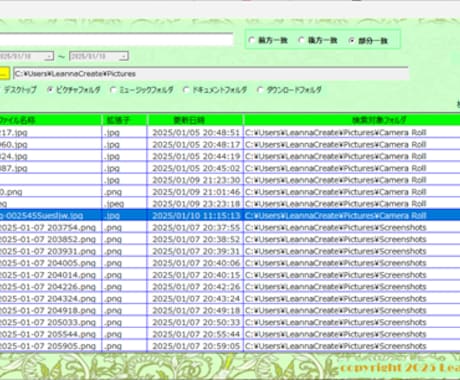This screenshot has width=460, height=380.
Task: Select timestamp 2025/01/07 20:37:55
Action: pyautogui.click(x=196, y=228)
